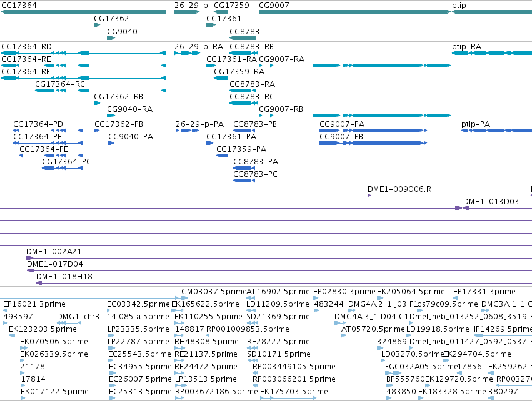Select the CG17359 gene label
Image resolution: width=532 pixels, height=401 pixels.
click(x=231, y=6)
